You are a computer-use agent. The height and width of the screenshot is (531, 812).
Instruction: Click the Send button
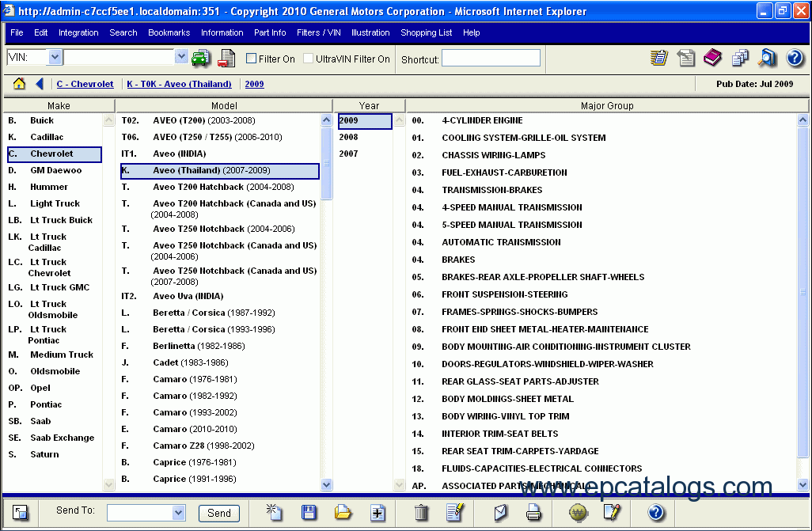(219, 513)
